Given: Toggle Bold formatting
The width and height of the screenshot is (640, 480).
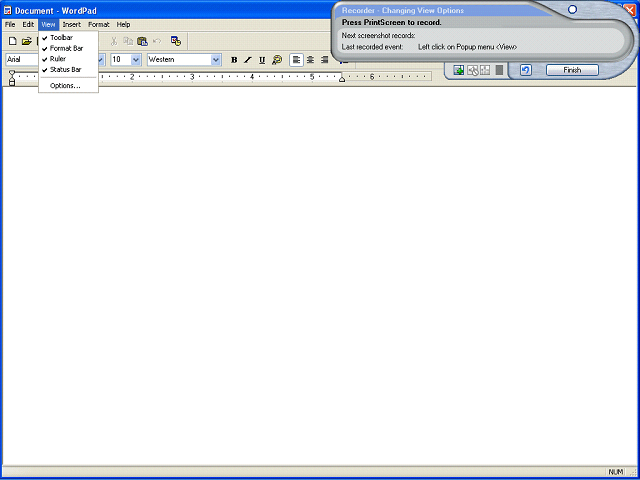Looking at the screenshot, I should [234, 60].
